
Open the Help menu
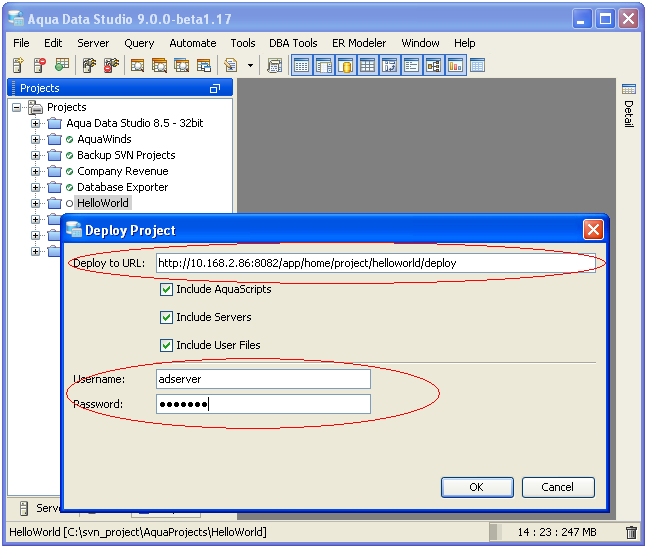tap(465, 43)
